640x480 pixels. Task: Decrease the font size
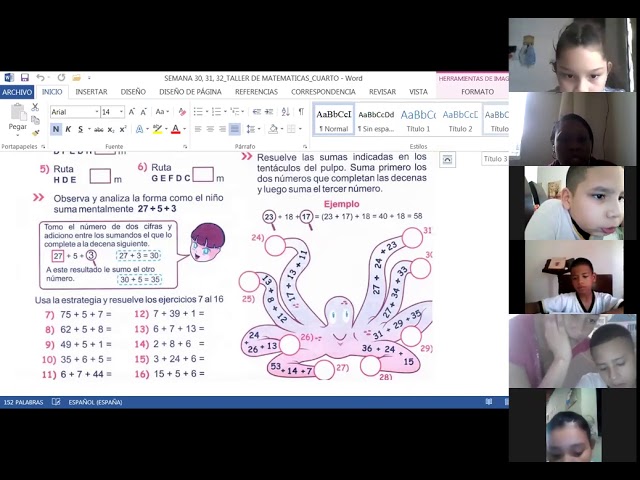144,112
